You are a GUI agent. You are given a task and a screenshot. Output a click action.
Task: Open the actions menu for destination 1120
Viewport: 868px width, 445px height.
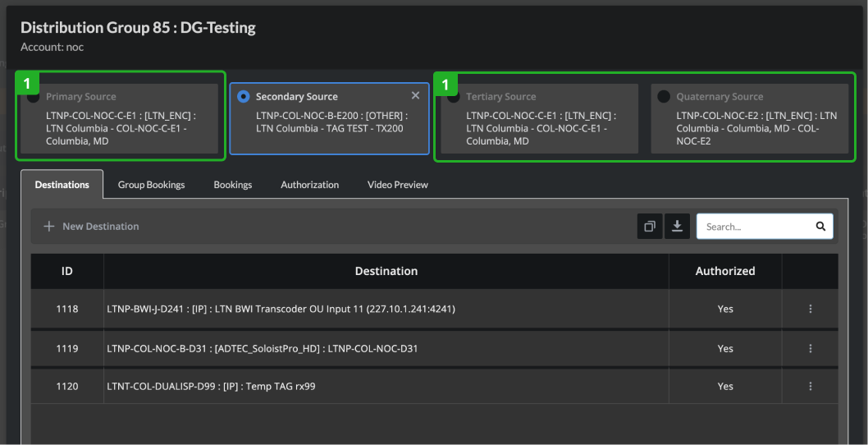pyautogui.click(x=811, y=386)
